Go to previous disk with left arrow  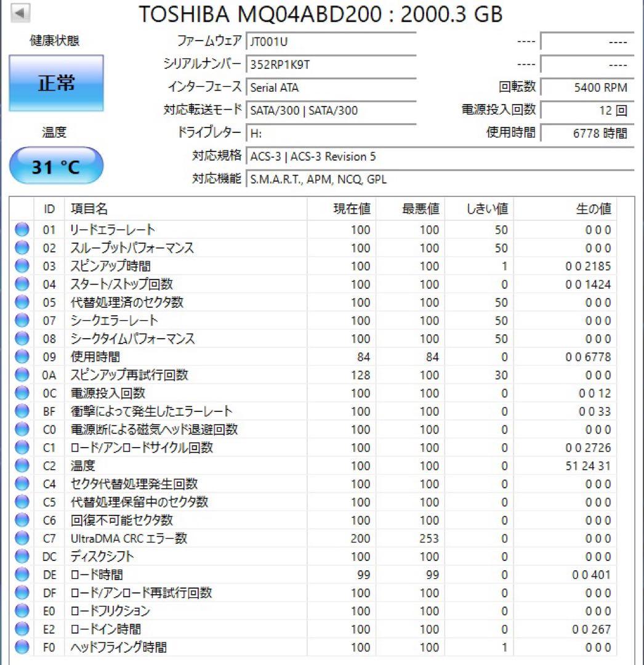(x=20, y=12)
